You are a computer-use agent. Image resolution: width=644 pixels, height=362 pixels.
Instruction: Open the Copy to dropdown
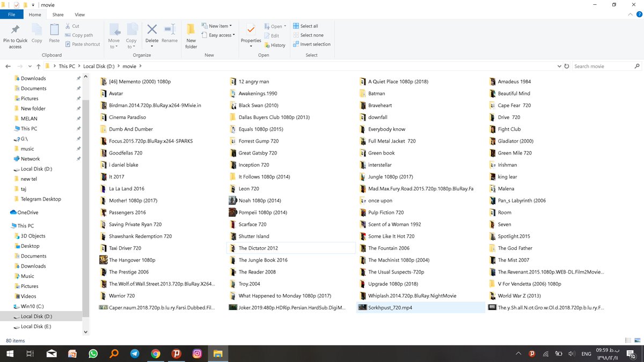click(131, 44)
